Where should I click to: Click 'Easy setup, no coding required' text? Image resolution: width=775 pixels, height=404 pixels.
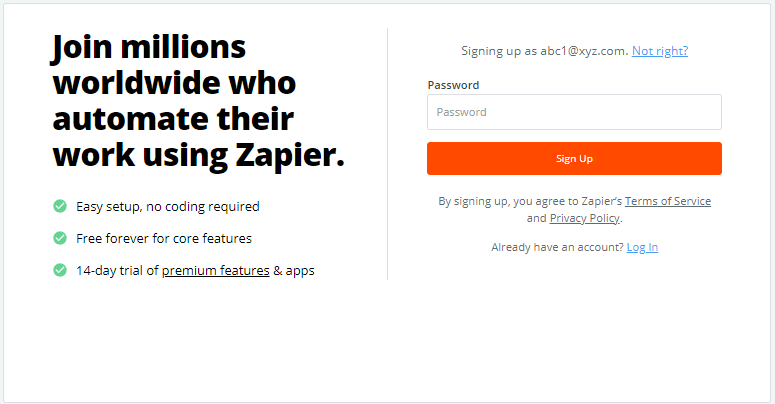pyautogui.click(x=167, y=206)
